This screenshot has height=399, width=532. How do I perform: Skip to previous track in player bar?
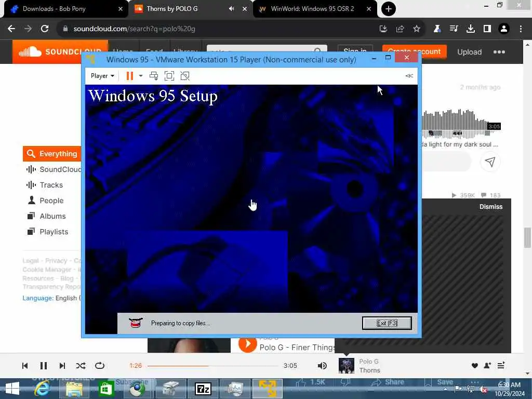pos(25,366)
